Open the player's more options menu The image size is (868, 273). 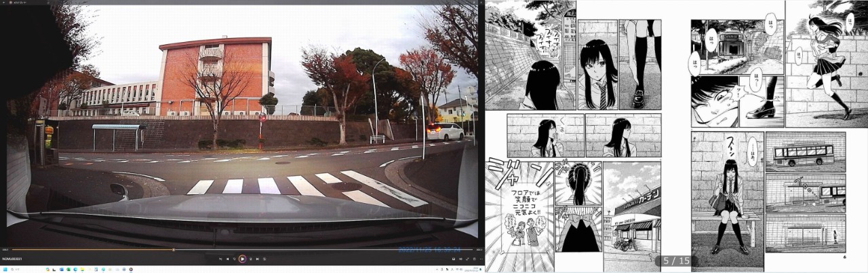point(481,259)
